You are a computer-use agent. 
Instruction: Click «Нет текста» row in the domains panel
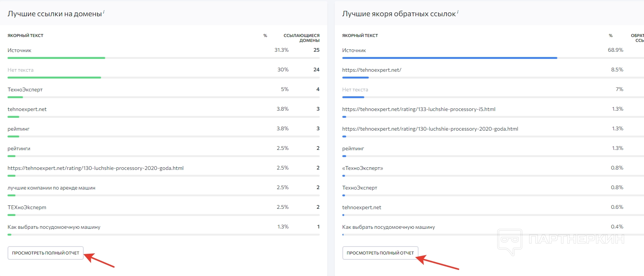(20, 70)
